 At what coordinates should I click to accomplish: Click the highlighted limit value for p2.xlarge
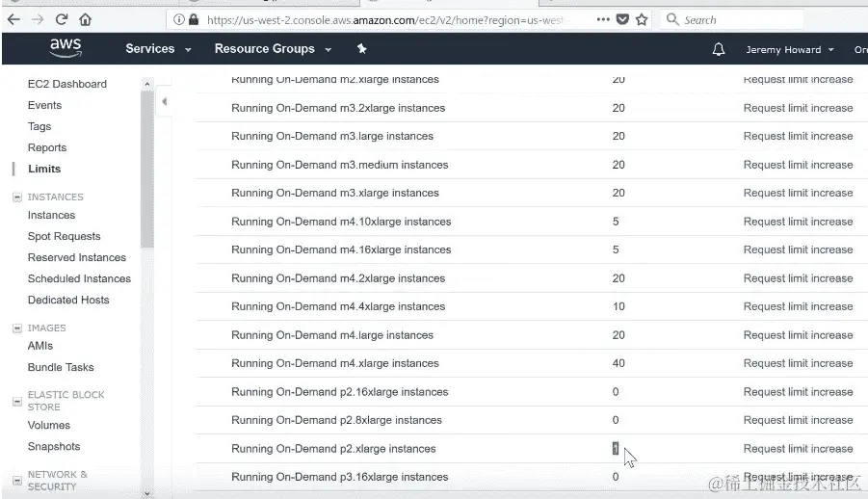pyautogui.click(x=616, y=449)
